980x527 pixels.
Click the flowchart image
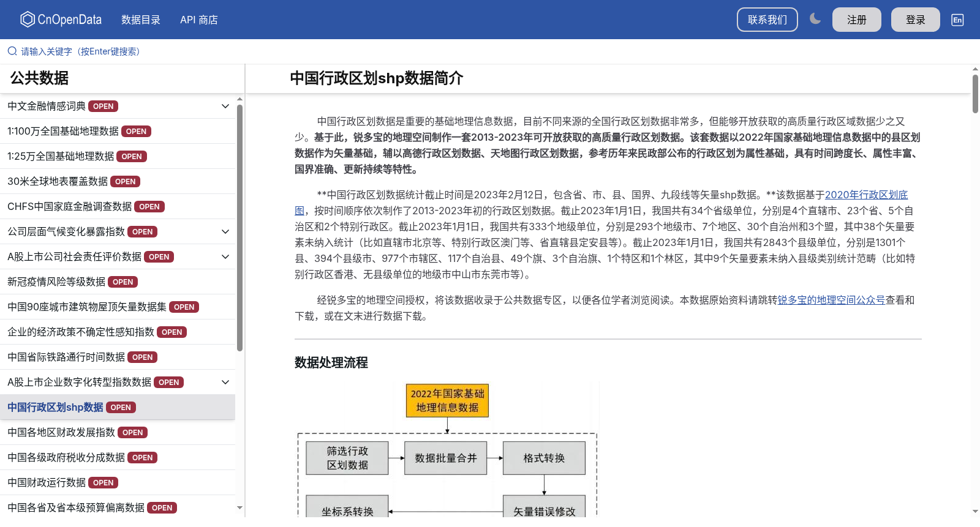click(x=447, y=450)
